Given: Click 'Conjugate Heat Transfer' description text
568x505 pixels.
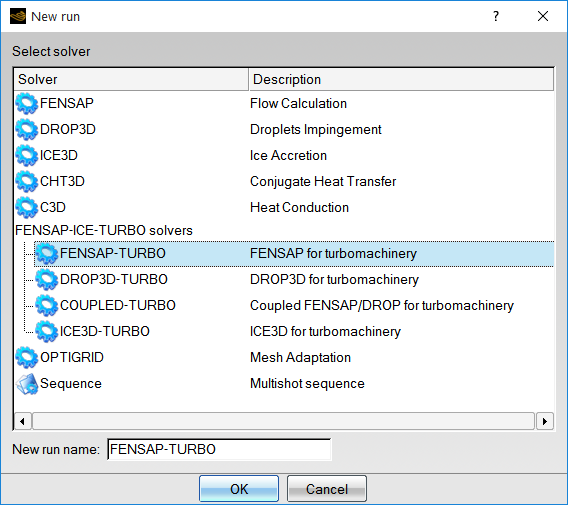Looking at the screenshot, I should (x=323, y=181).
